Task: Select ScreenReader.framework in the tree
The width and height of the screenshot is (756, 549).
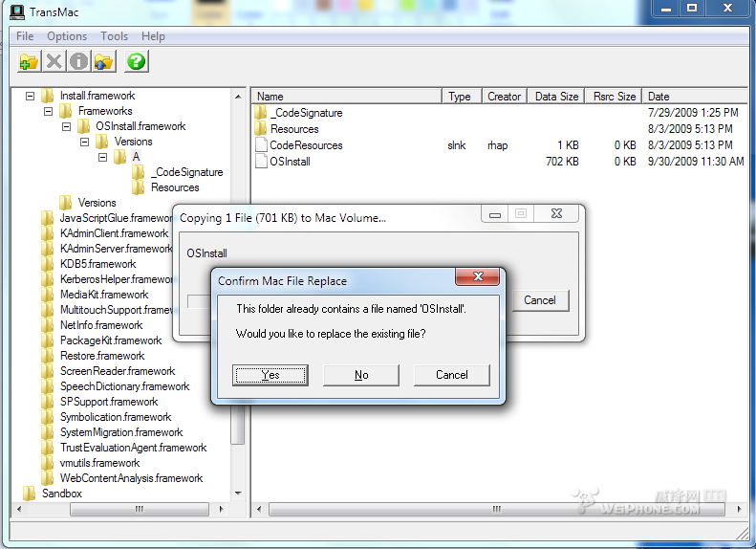Action: tap(118, 371)
